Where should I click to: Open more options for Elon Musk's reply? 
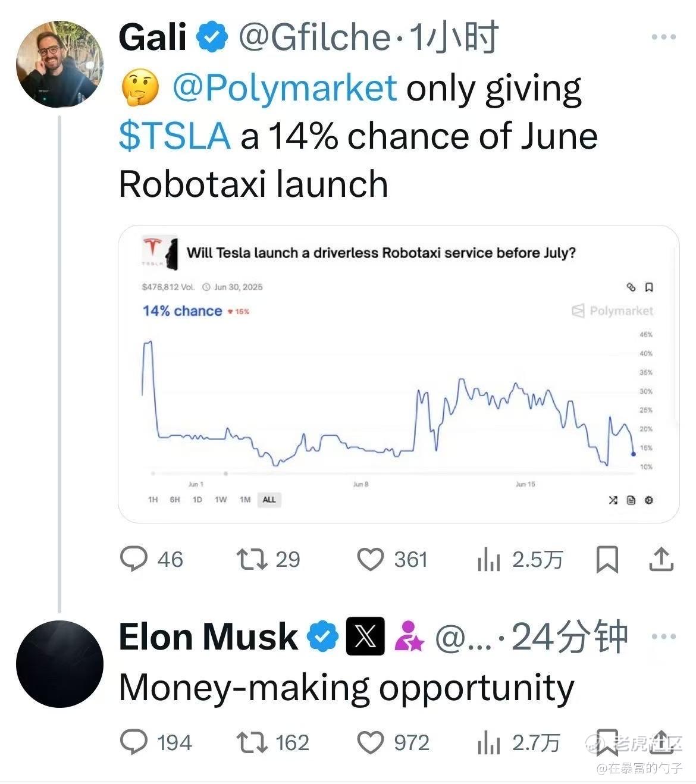663,636
